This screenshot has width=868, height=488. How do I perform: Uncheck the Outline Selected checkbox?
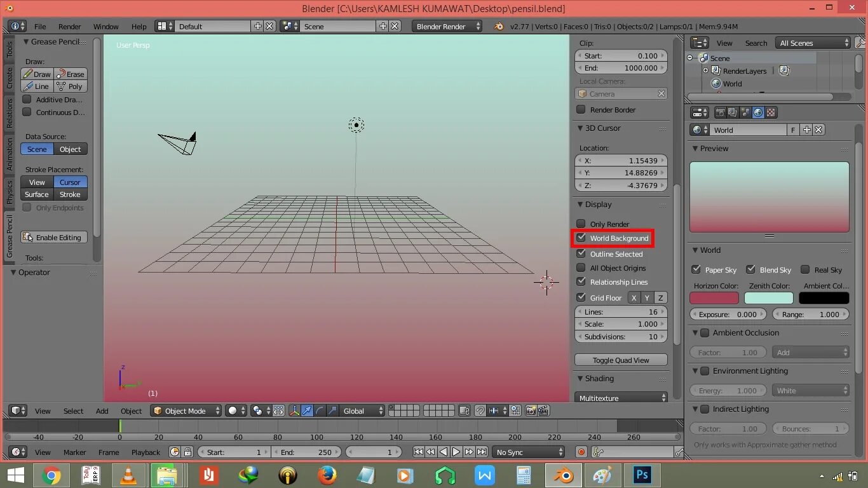[581, 254]
